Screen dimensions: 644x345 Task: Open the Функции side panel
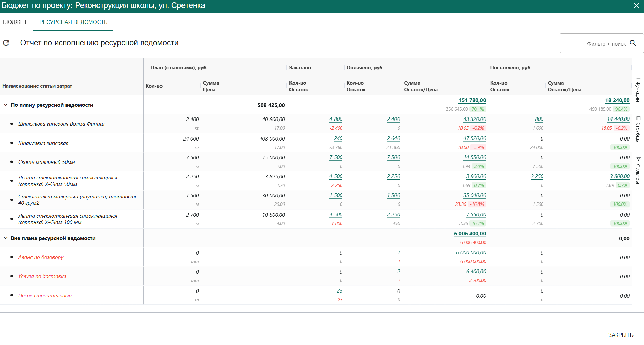638,88
